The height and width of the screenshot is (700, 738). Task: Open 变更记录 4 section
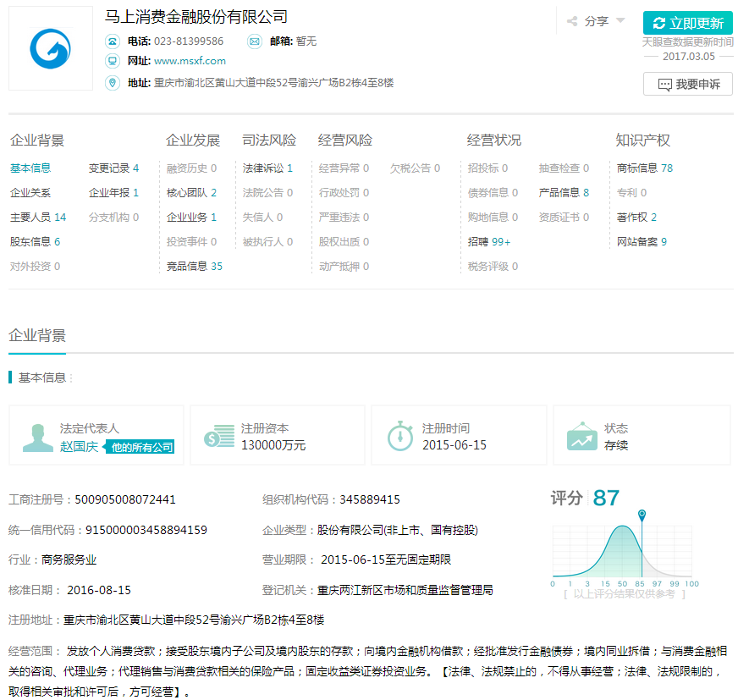[x=114, y=168]
